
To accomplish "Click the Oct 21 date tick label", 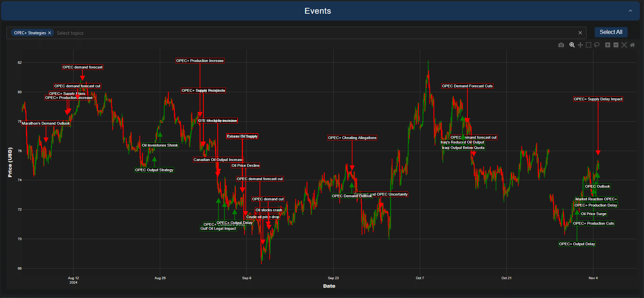I will [506, 278].
